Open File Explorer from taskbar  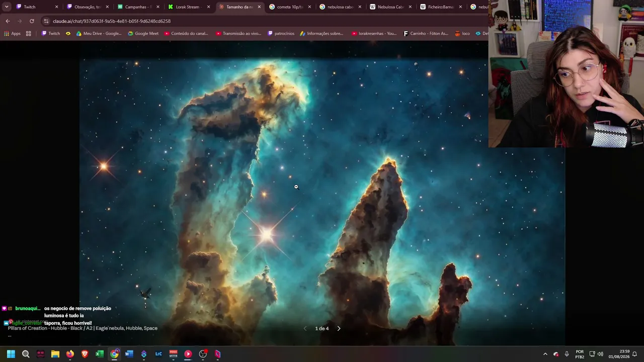click(x=55, y=354)
